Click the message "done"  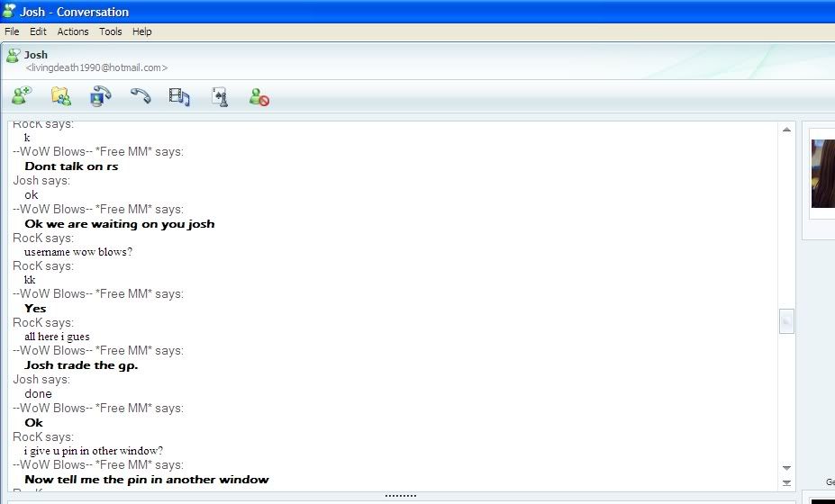pos(39,394)
